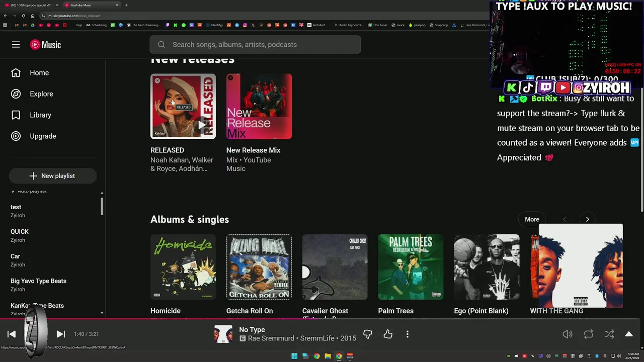Screen dimensions: 644x362
Task: Skip to next track
Action: coord(60,334)
